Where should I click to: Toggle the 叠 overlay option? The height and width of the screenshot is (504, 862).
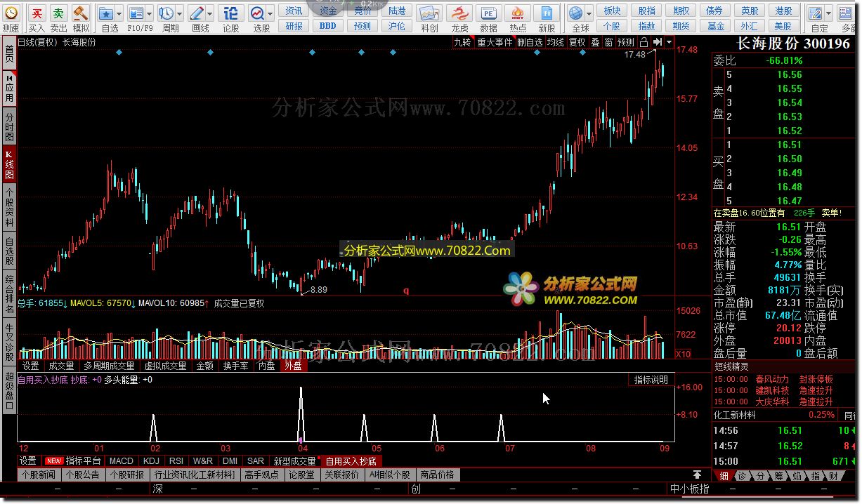click(595, 42)
